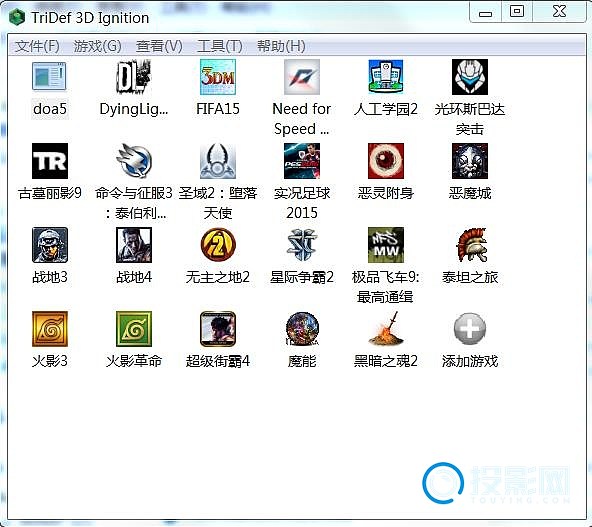592x527 pixels.
Task: Select the 魔能 game icon
Action: (x=302, y=329)
